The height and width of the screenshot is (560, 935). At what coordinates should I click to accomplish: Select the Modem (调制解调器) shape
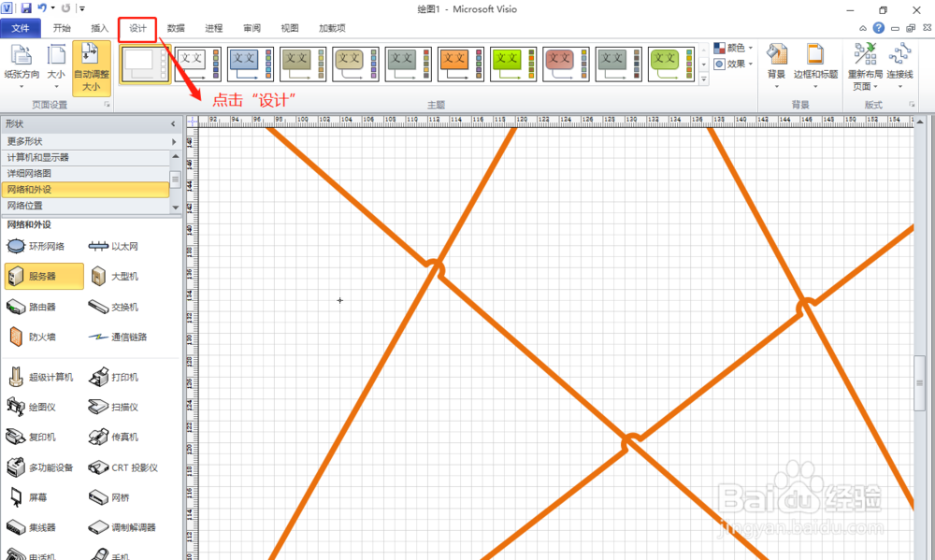122,527
